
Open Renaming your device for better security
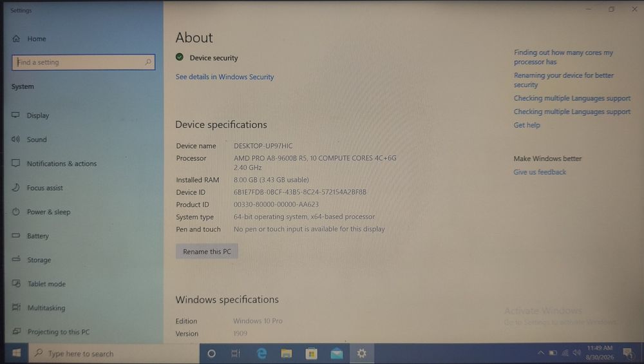coord(563,80)
